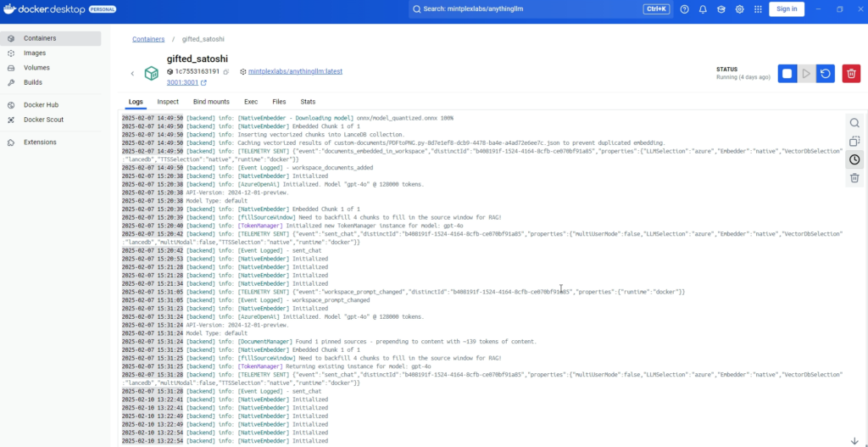Copy container ID 1c7553163191

225,72
